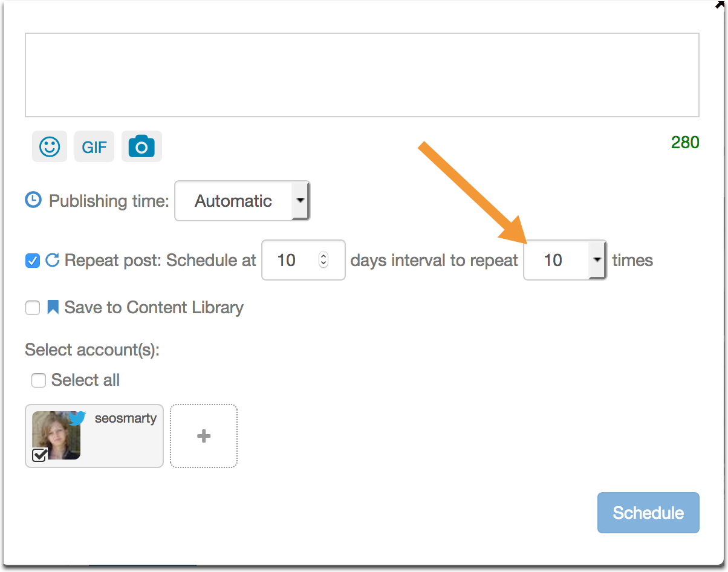Open the emoji picker smiley icon
Screen dimensions: 728x572
pyautogui.click(x=50, y=147)
